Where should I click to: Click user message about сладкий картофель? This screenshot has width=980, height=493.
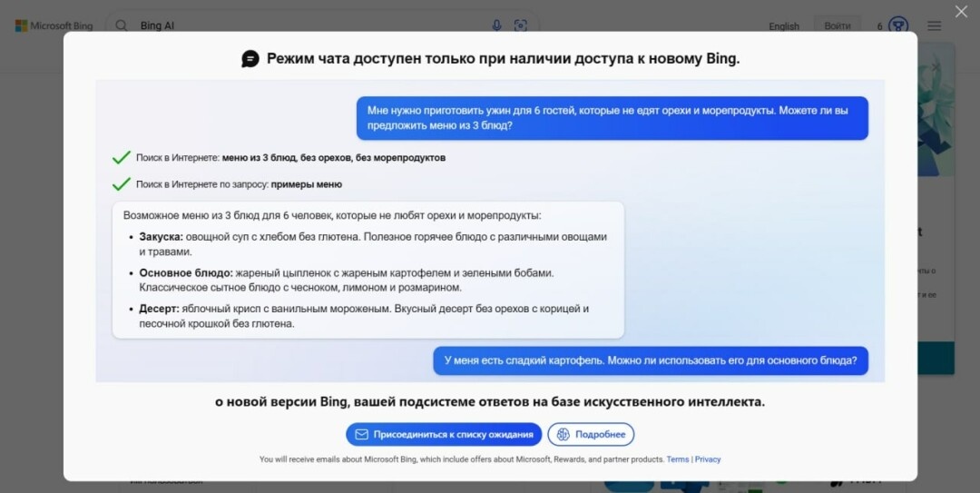click(651, 360)
